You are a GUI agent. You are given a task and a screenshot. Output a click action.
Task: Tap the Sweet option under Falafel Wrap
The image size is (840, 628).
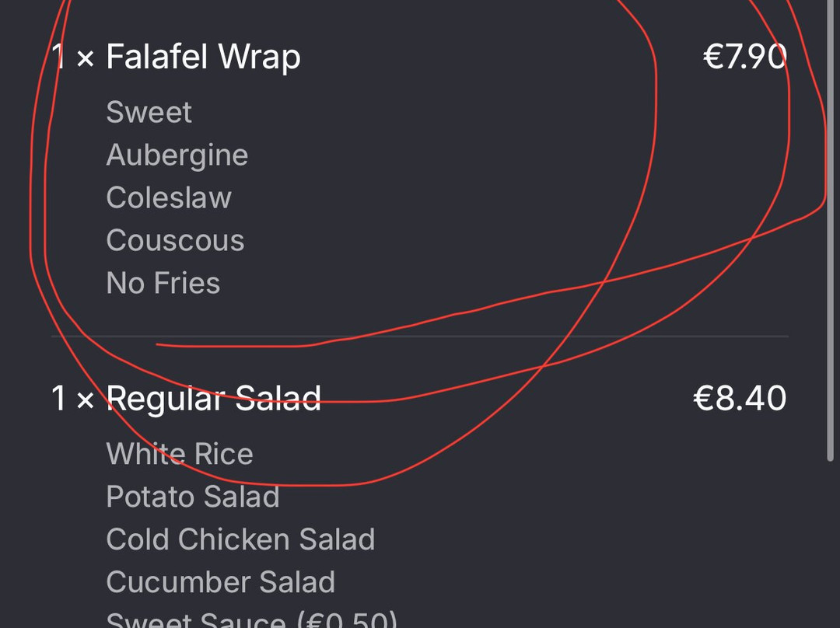click(x=149, y=113)
